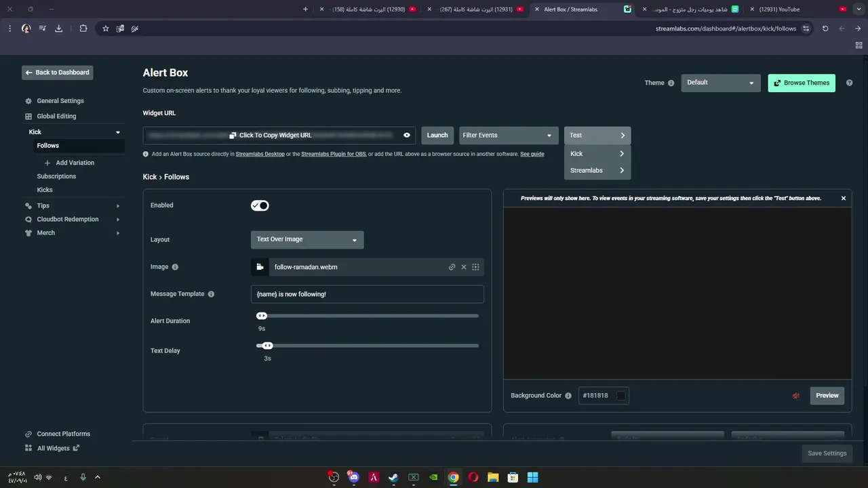Open browser three-dot menu
The height and width of the screenshot is (488, 868).
[9, 28]
